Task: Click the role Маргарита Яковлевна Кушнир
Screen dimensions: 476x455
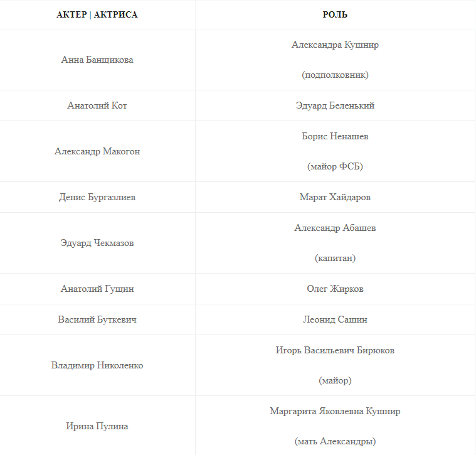Action: (x=335, y=411)
